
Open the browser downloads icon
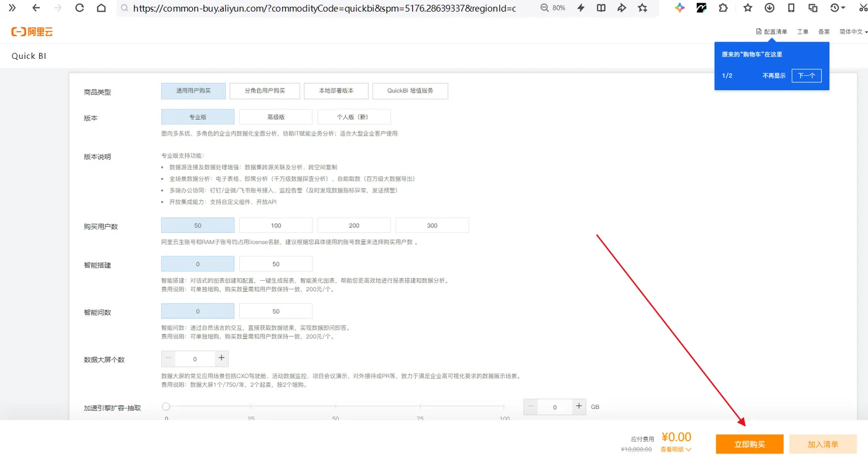click(769, 8)
